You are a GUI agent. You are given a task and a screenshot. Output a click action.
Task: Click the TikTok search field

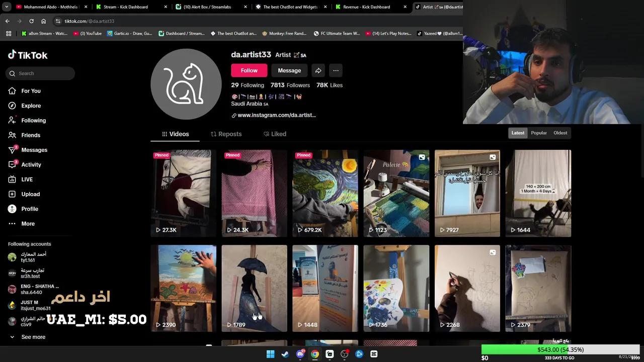pyautogui.click(x=41, y=73)
